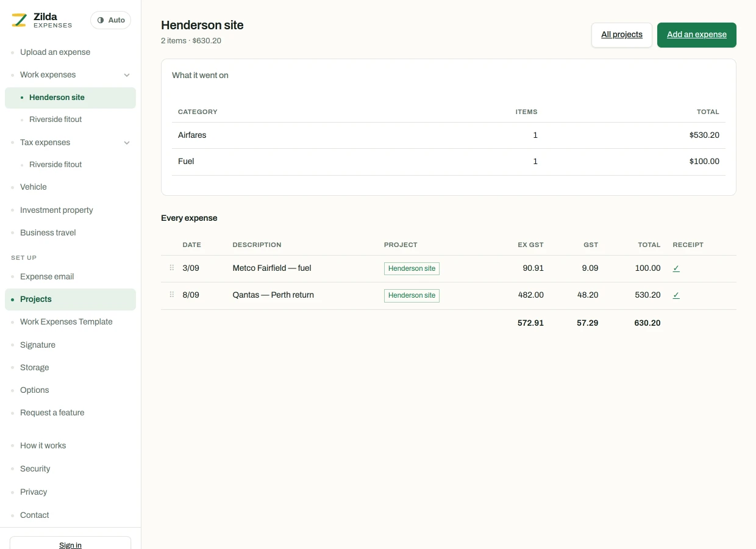Click the Sign in button

point(70,543)
